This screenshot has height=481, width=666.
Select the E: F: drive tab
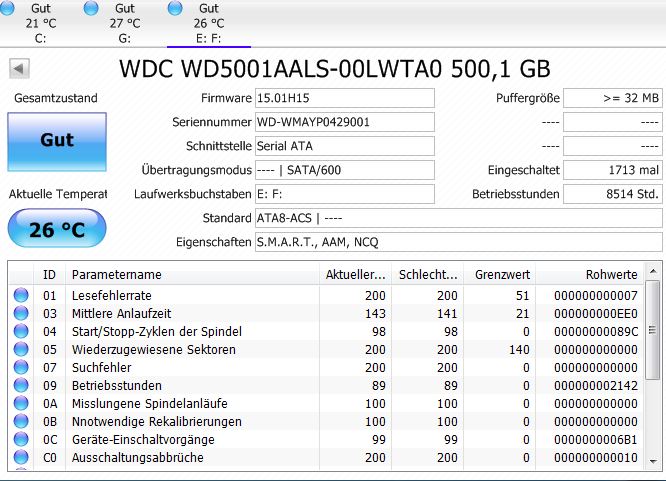[209, 23]
